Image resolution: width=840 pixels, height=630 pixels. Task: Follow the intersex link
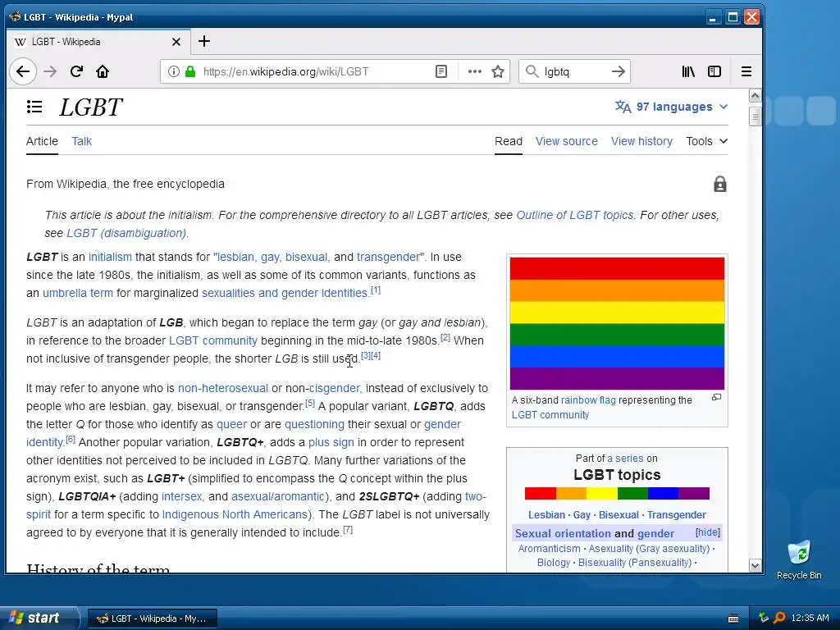pyautogui.click(x=181, y=496)
